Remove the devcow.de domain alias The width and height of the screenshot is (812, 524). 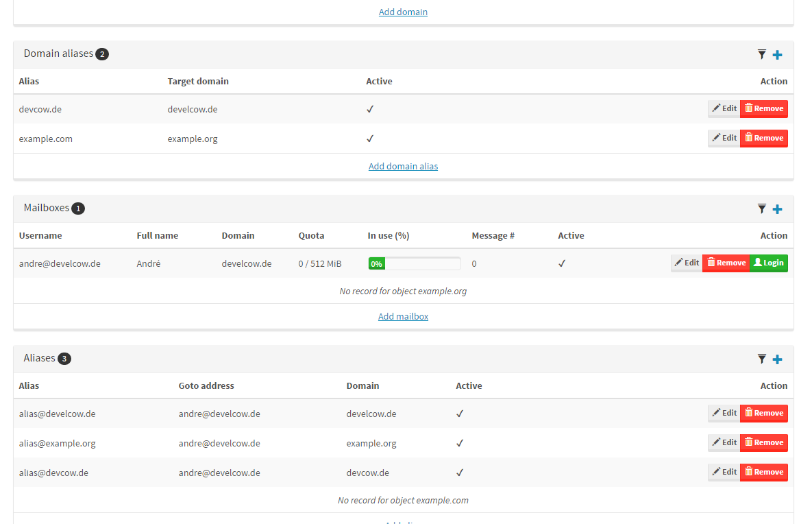[x=763, y=108]
